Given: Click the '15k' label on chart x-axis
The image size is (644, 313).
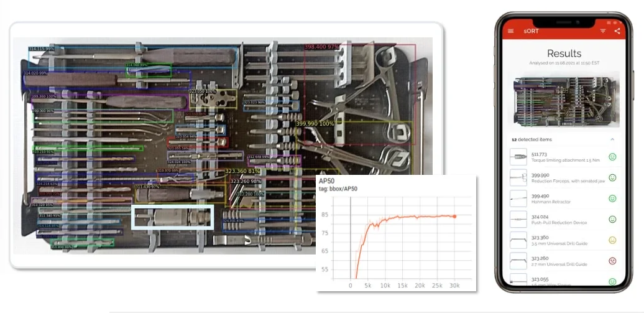Looking at the screenshot, I should [x=403, y=286].
